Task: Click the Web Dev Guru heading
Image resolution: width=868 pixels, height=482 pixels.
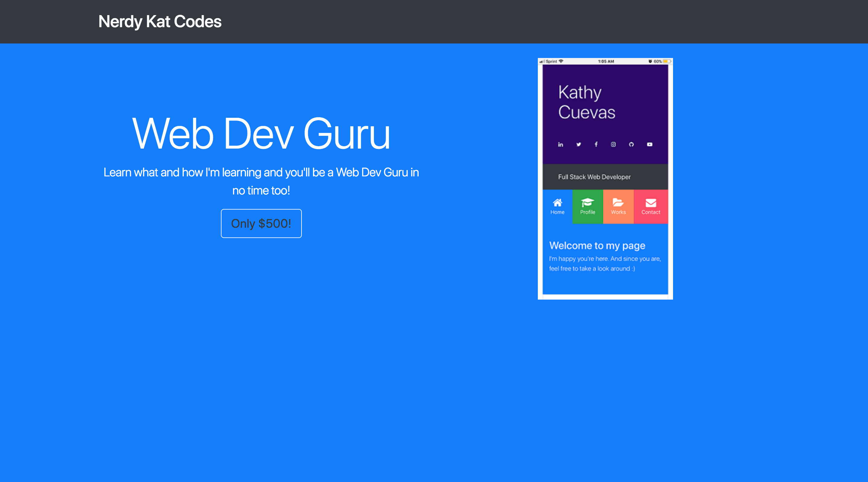Action: coord(261,133)
